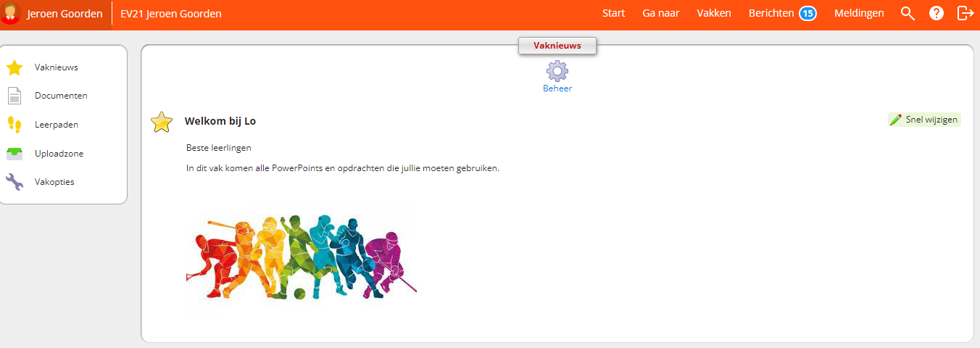Click the search magnifier icon
Screen dimensions: 980x348
click(908, 13)
